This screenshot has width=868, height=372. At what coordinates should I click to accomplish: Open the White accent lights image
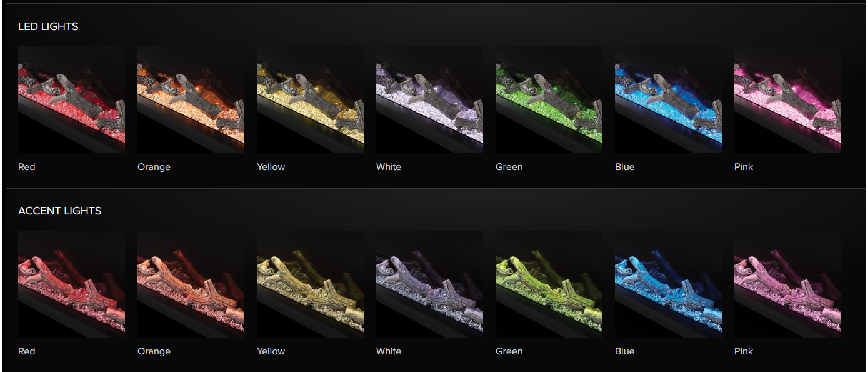tap(429, 285)
